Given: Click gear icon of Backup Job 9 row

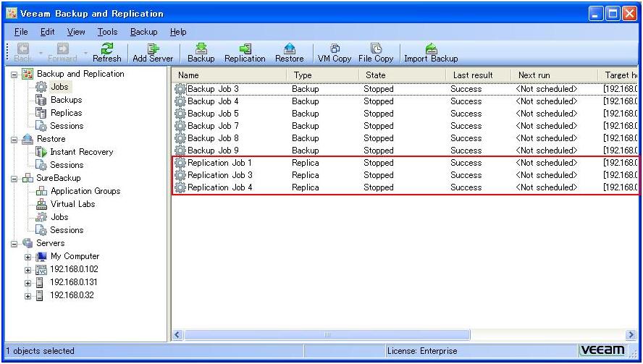Looking at the screenshot, I should click(x=180, y=151).
